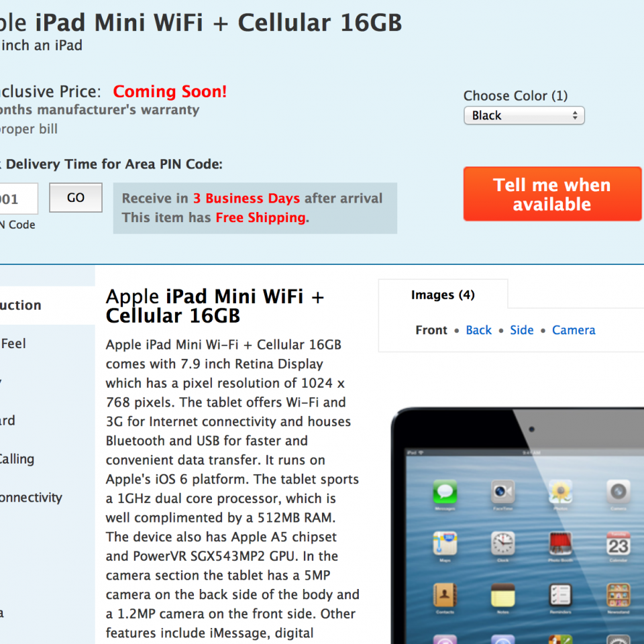This screenshot has height=644, width=644.
Task: Click the sunflower Photos icon on iPad
Action: pyautogui.click(x=561, y=491)
